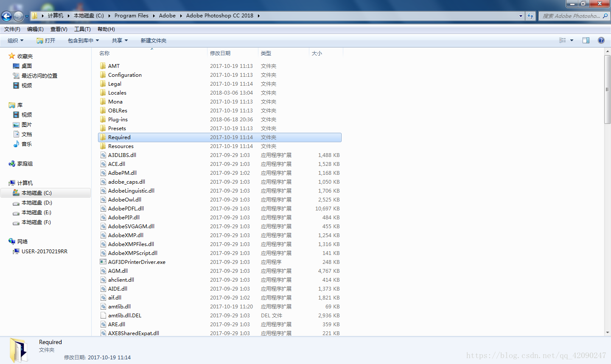The width and height of the screenshot is (611, 364).
Task: Click the AGF3DPrinterDriver.exe application icon
Action: tap(103, 262)
